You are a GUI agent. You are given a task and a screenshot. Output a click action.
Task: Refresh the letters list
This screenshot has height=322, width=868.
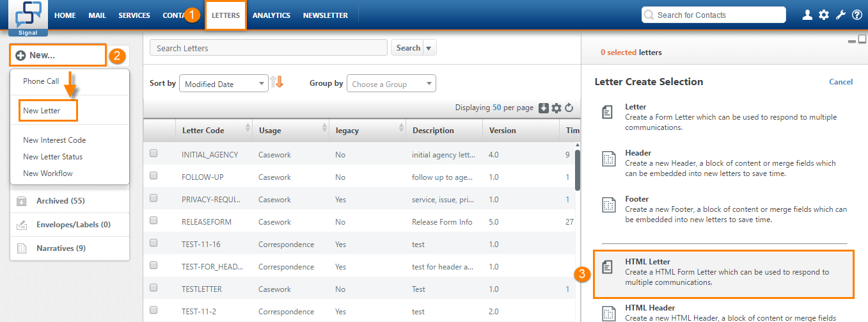[x=569, y=108]
